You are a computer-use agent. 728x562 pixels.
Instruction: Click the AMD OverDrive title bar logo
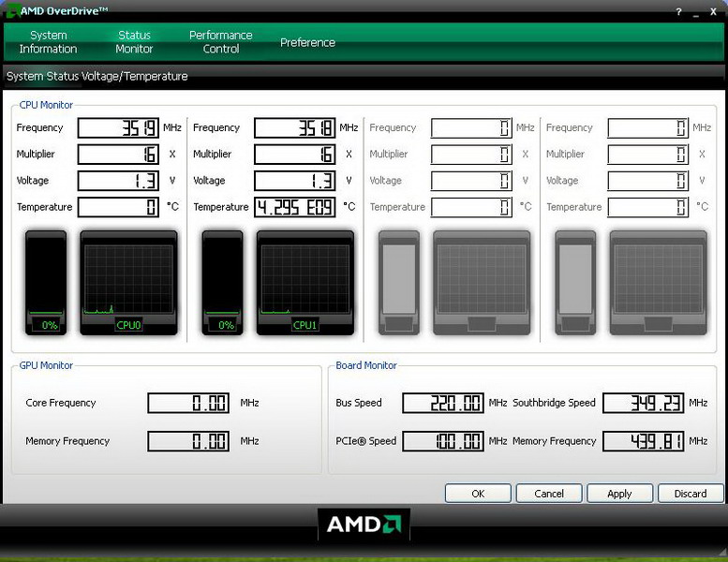(x=12, y=10)
